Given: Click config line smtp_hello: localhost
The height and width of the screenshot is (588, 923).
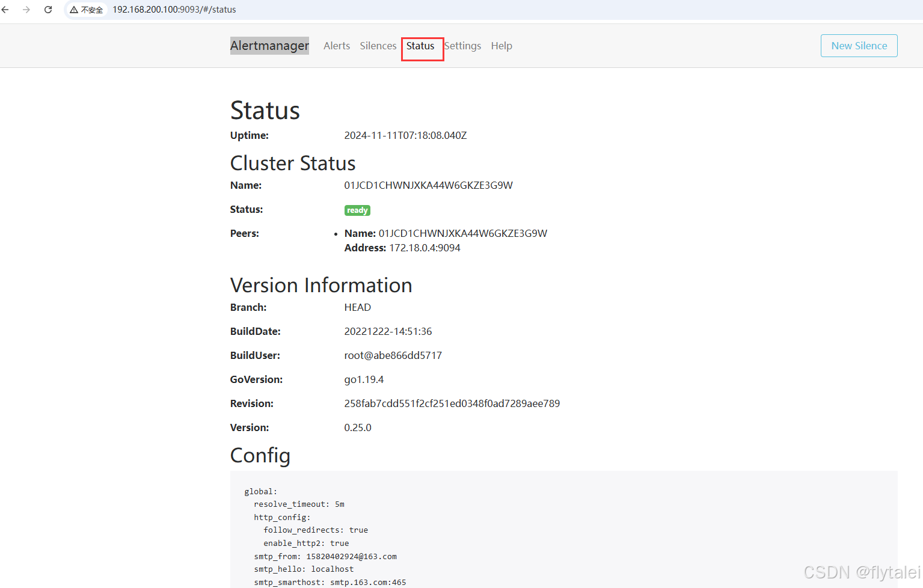Looking at the screenshot, I should click(x=304, y=569).
